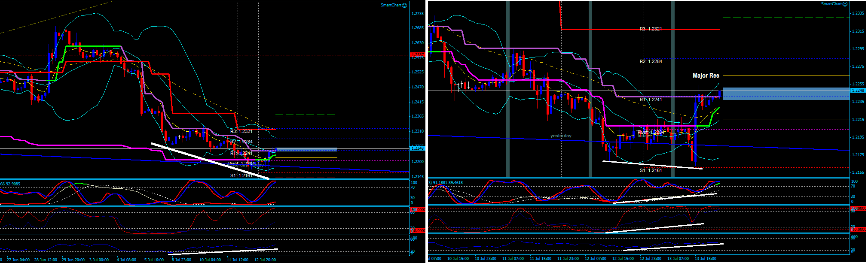
Task: Click '11 Jul 12:00' on left time axis
Action: pos(238,260)
